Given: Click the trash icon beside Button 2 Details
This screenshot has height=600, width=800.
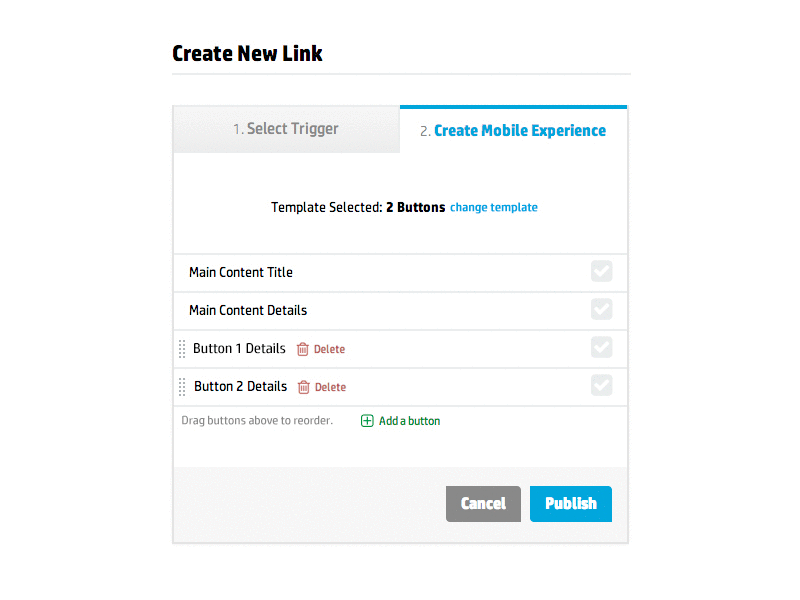Looking at the screenshot, I should click(302, 387).
